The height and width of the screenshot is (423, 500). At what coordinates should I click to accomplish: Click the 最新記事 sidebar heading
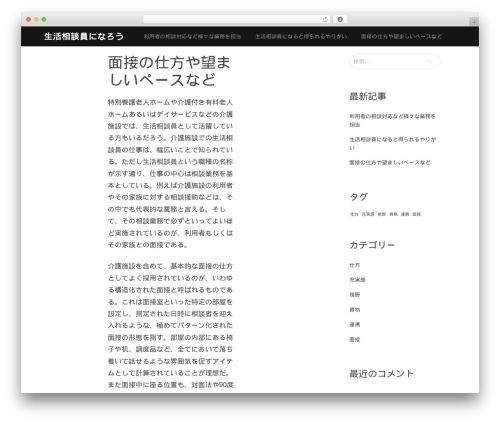click(x=368, y=97)
